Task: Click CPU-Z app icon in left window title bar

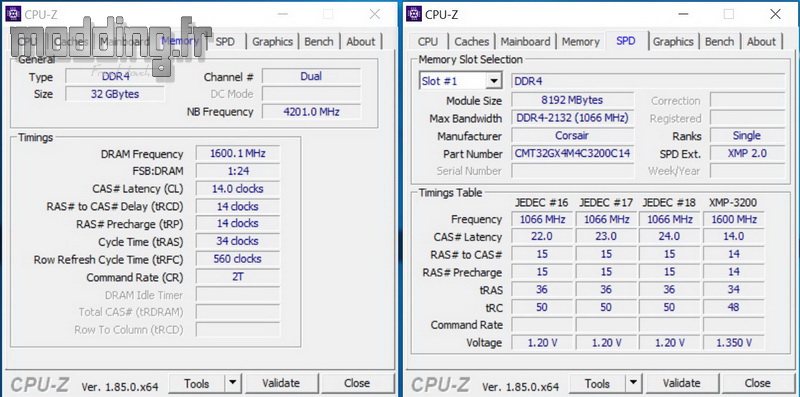Action: click(x=13, y=14)
